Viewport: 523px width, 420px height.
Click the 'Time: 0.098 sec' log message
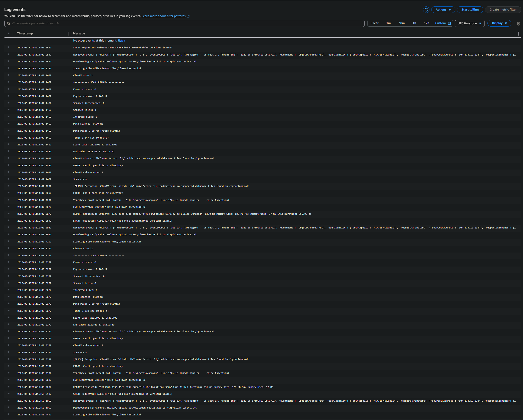pyautogui.click(x=91, y=311)
